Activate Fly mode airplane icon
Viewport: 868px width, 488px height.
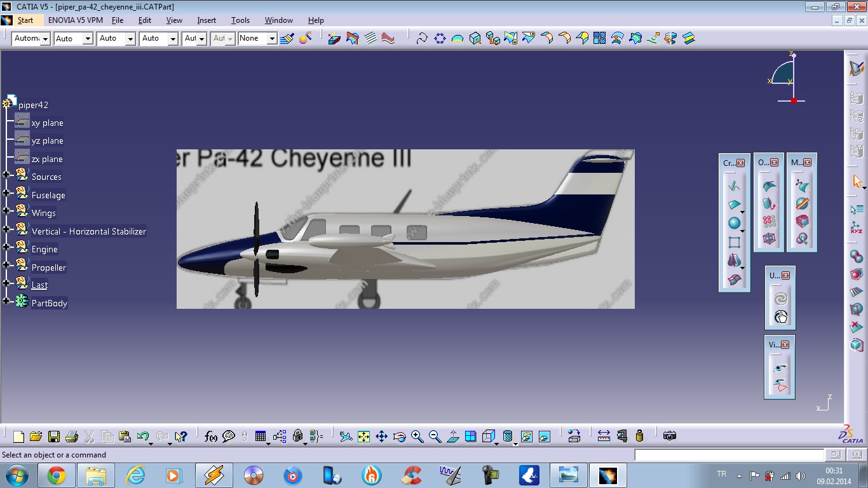pos(346,437)
